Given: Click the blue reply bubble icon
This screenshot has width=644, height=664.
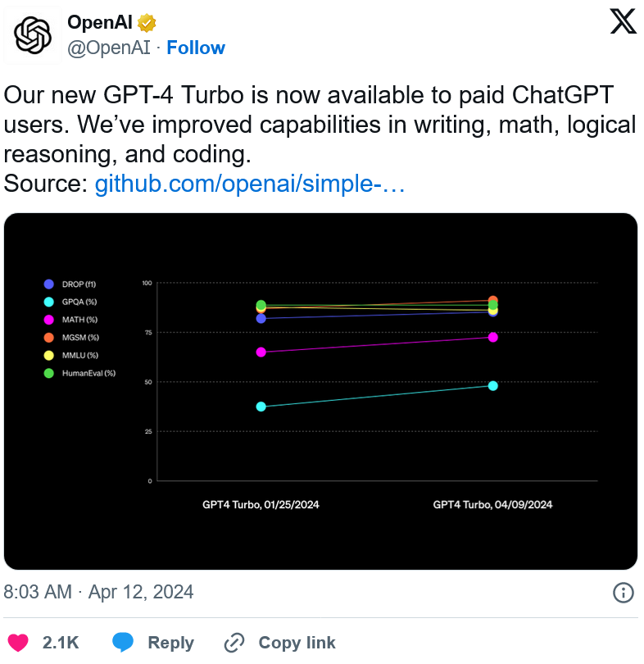Looking at the screenshot, I should [x=123, y=642].
